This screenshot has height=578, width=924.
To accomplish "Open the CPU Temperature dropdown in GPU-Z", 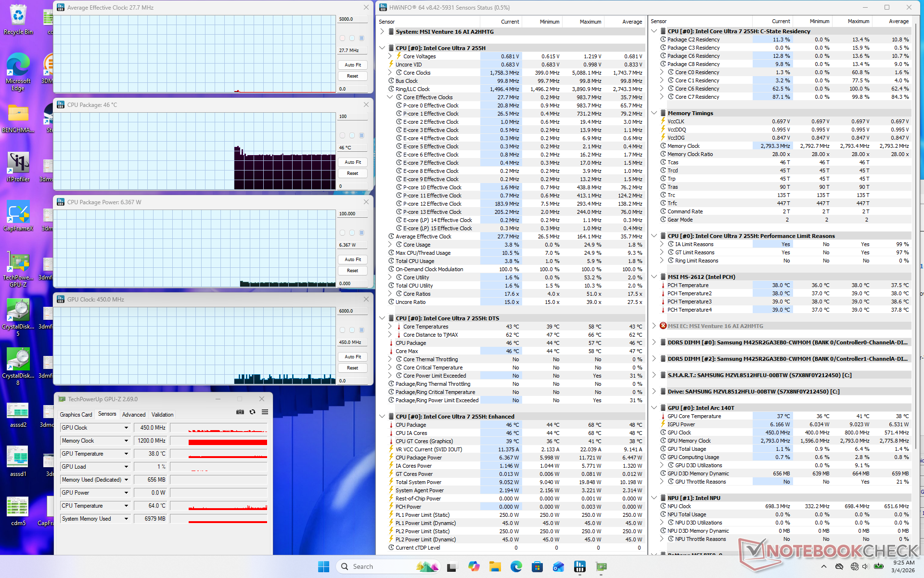I will pos(126,506).
